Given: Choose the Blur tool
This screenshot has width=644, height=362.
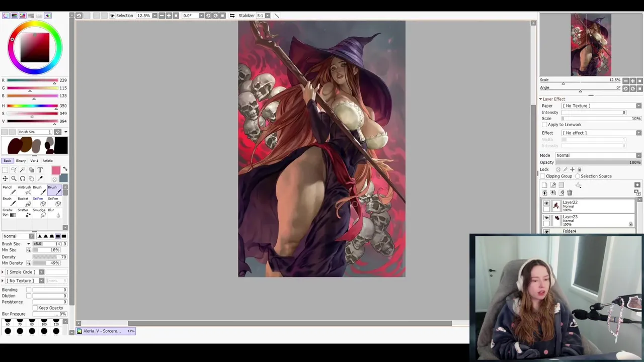Looking at the screenshot, I should 54,213.
